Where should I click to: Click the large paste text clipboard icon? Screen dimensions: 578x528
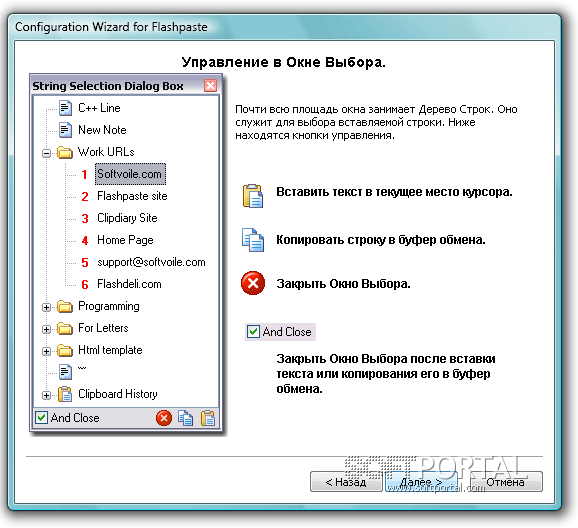point(253,196)
